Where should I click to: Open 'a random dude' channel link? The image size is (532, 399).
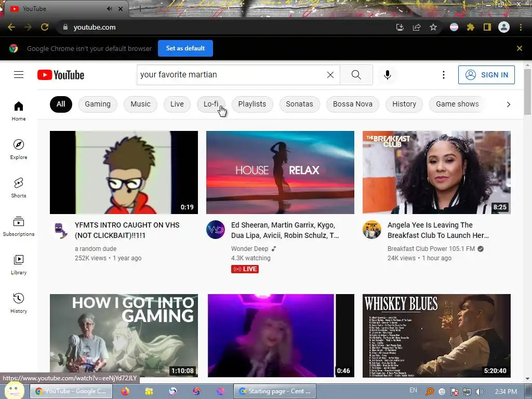point(96,249)
